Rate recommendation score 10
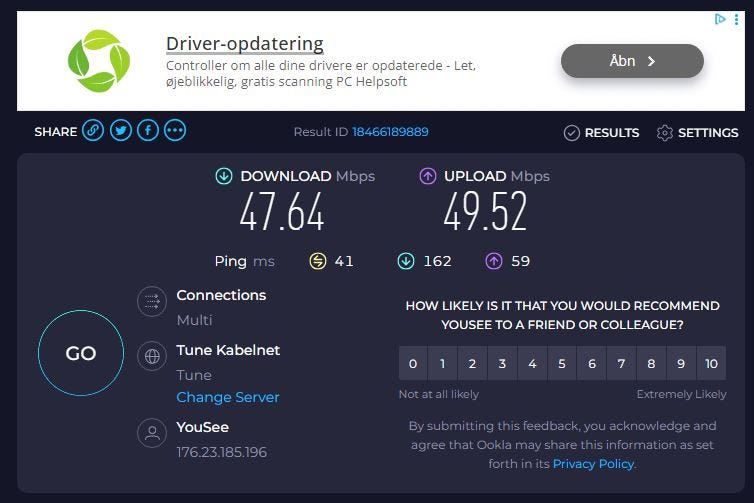 pos(711,364)
